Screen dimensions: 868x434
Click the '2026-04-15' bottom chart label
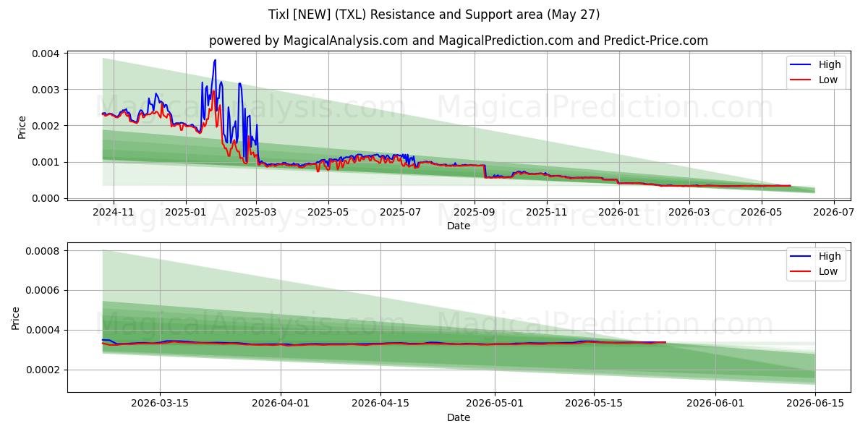click(380, 404)
